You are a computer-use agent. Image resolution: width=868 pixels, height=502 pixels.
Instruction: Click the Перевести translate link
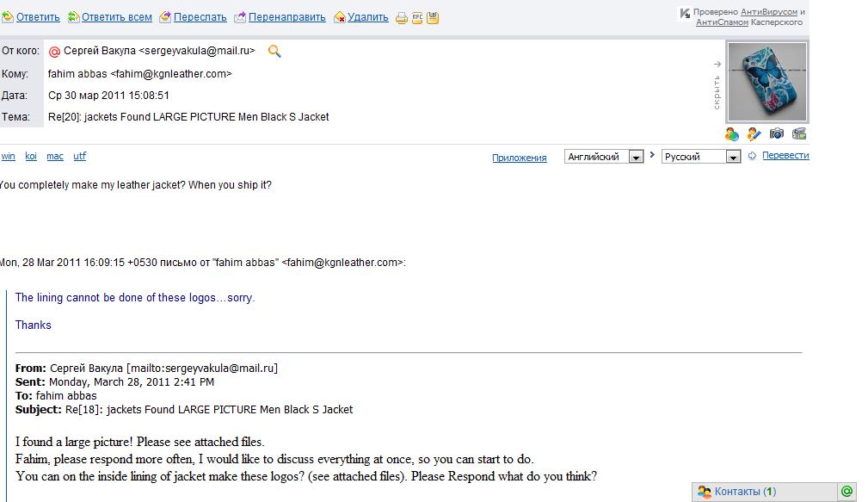click(785, 156)
